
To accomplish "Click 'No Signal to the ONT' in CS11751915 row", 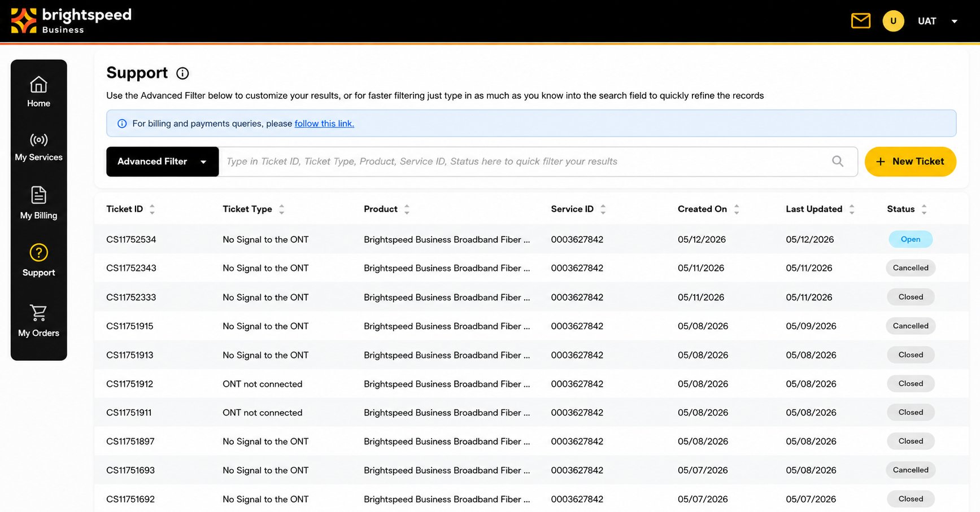I will [x=265, y=326].
